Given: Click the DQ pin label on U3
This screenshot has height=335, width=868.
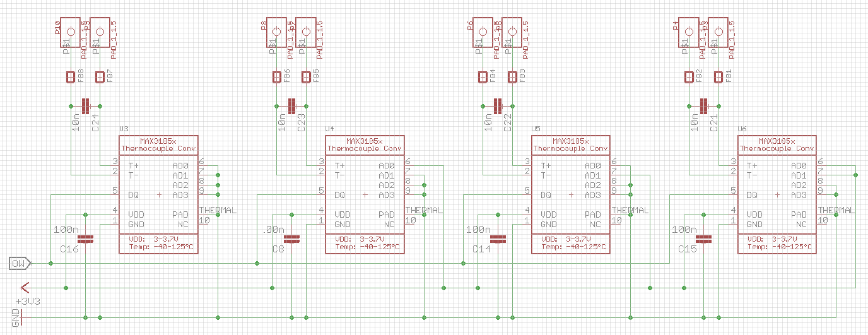Looking at the screenshot, I should [x=134, y=195].
